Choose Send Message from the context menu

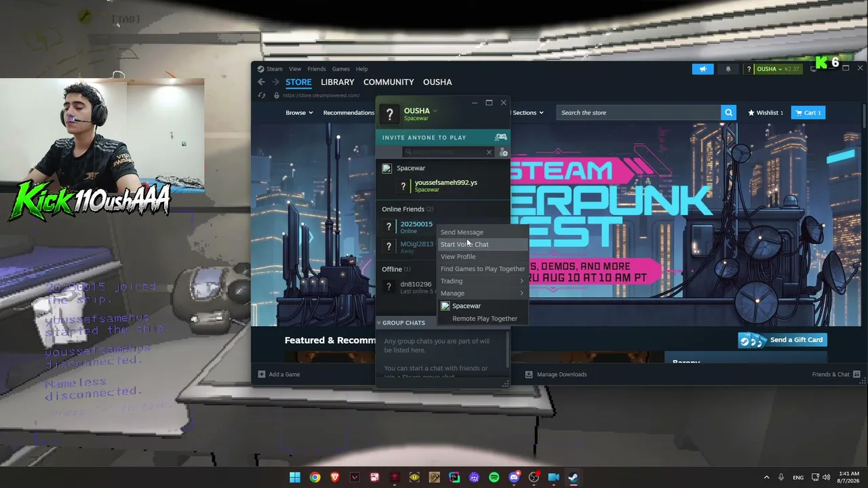[x=482, y=232]
